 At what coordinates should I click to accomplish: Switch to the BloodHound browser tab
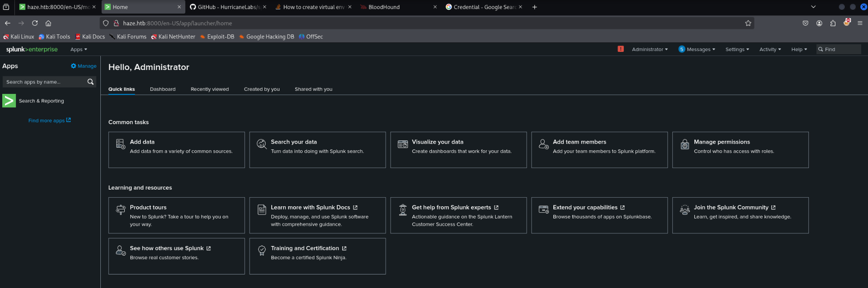pyautogui.click(x=399, y=7)
